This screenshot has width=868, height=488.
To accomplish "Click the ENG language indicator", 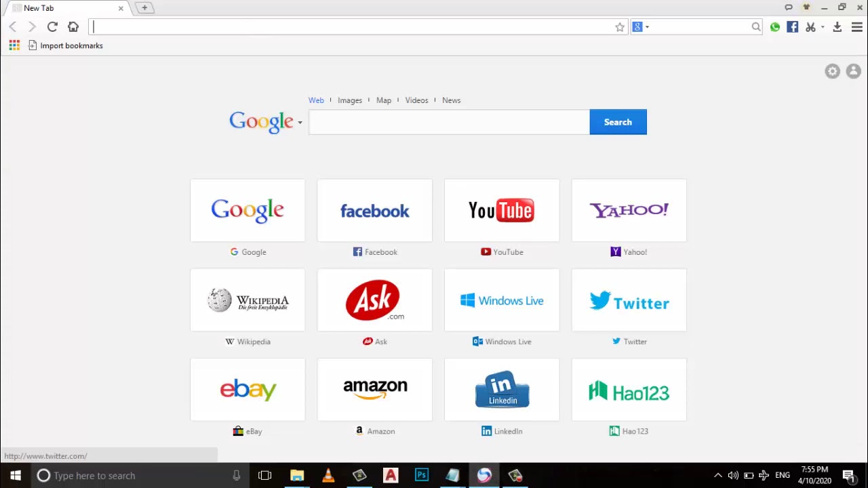I will [783, 476].
